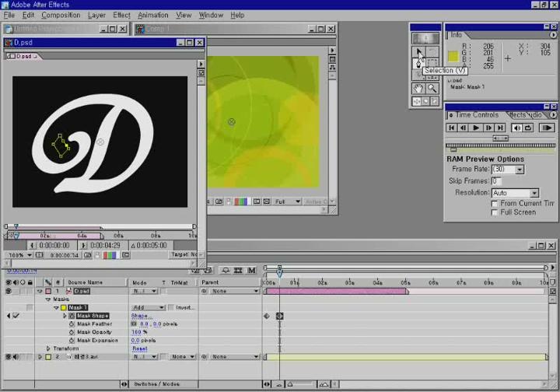Collapse the Mask 1 triangle
The image size is (560, 392).
tap(56, 307)
